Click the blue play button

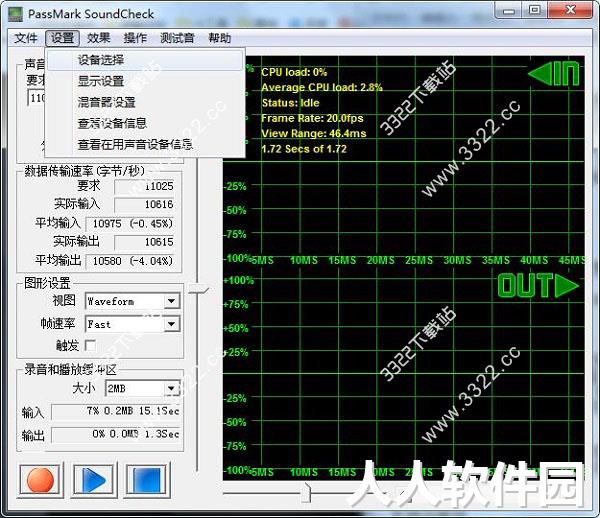pos(94,480)
